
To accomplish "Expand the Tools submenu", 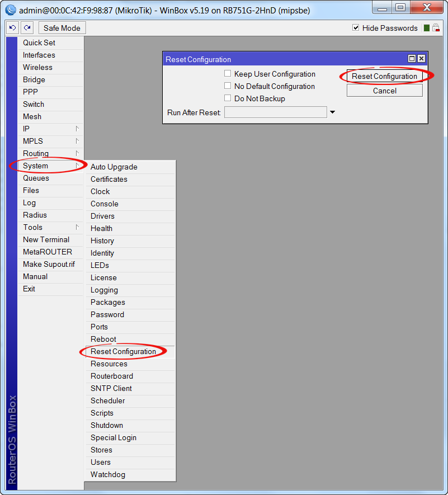I will point(50,227).
